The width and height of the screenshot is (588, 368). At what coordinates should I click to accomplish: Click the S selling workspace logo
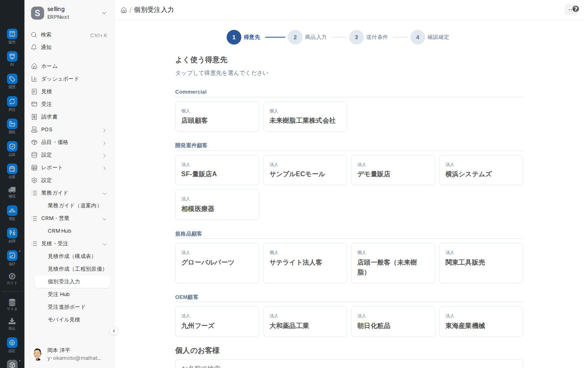point(38,13)
